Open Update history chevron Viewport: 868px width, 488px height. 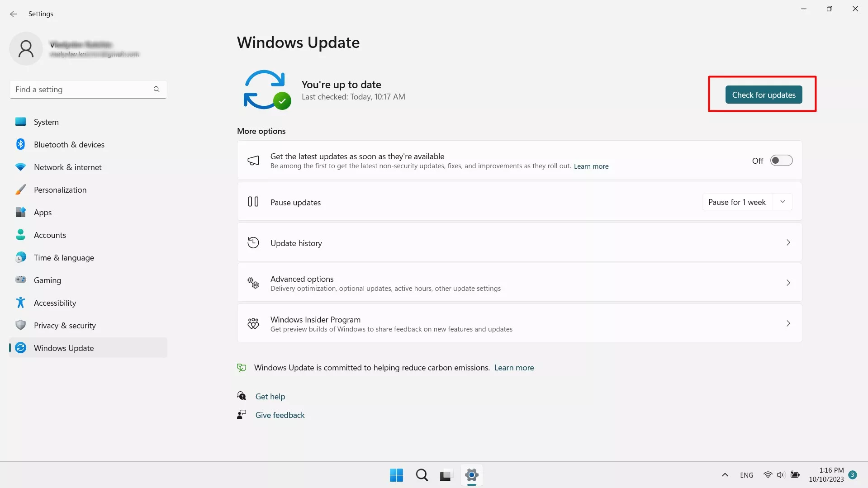click(788, 243)
